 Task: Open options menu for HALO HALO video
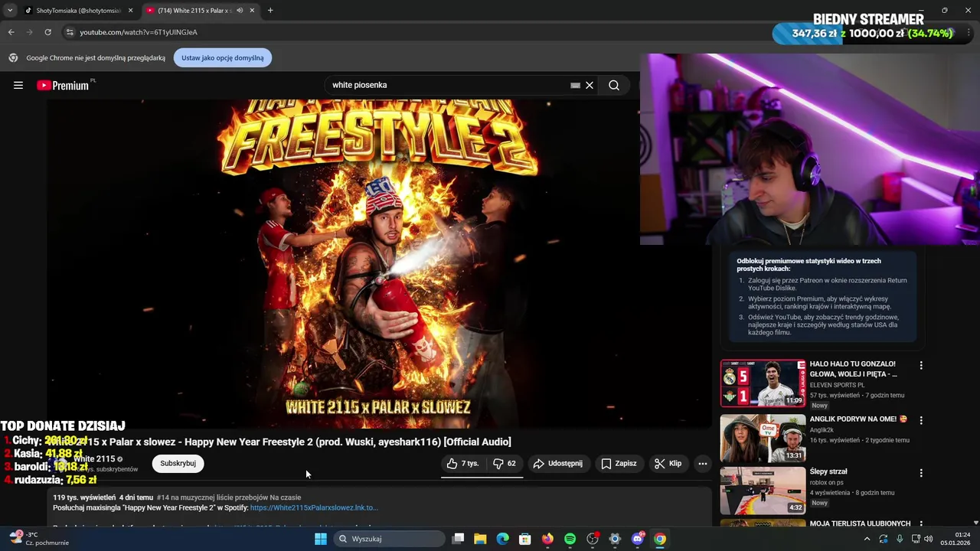[x=921, y=366]
